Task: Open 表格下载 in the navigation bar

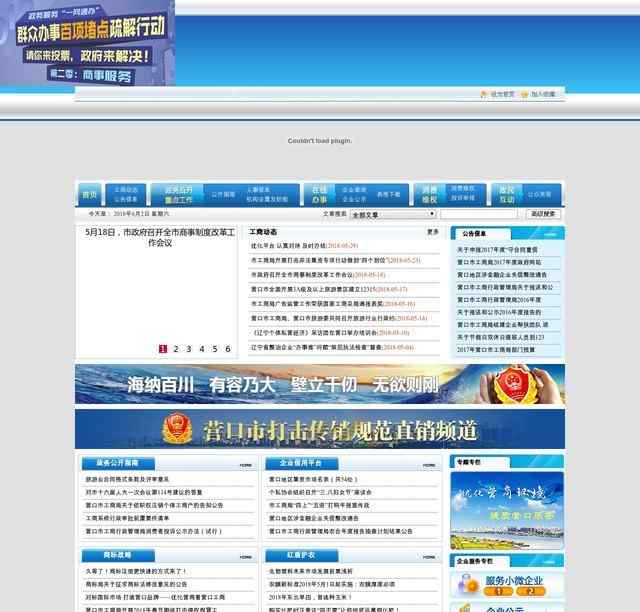Action: [388, 195]
